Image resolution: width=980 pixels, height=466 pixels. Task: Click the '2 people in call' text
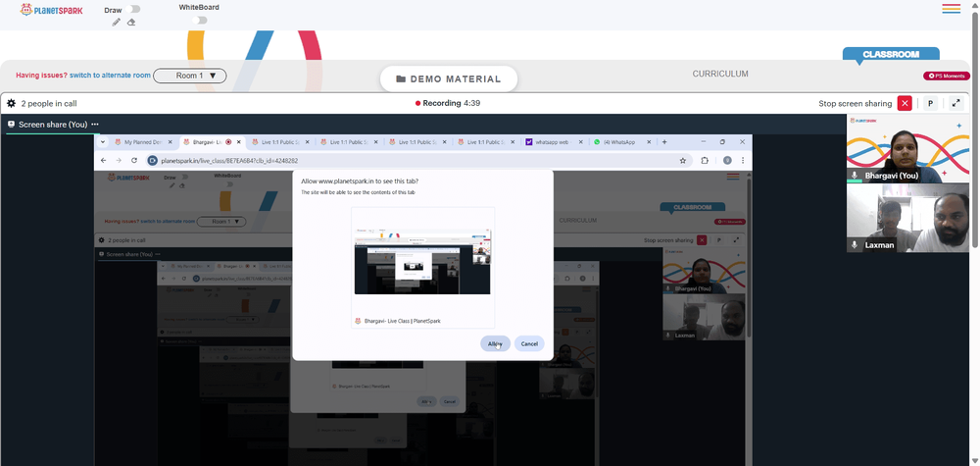click(x=49, y=103)
